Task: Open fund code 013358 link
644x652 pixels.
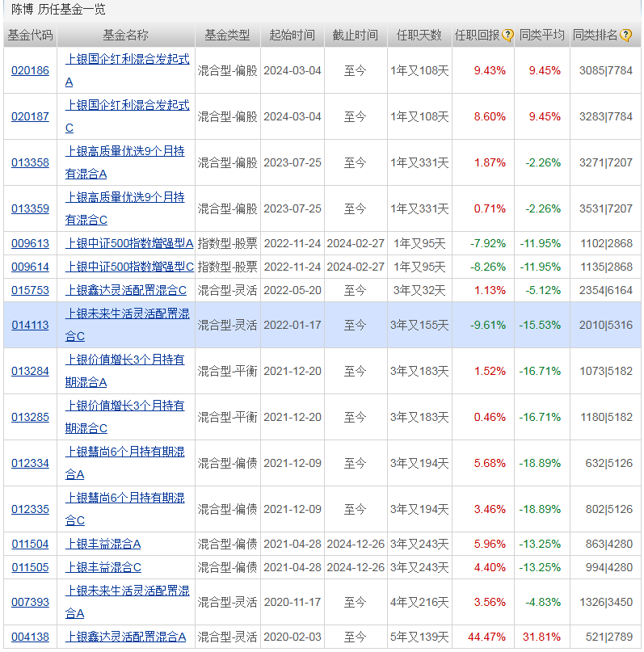Action: coord(30,163)
